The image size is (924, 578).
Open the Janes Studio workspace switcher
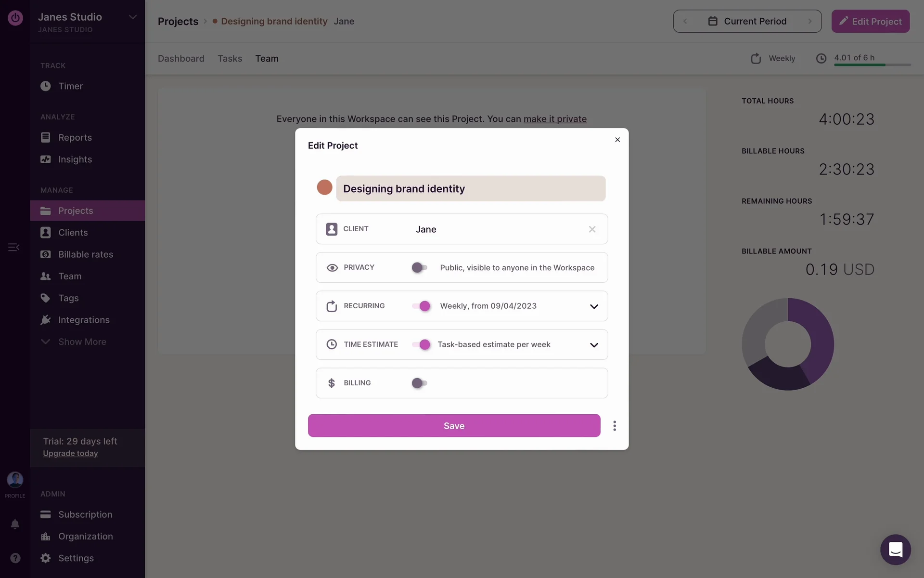[x=87, y=21]
